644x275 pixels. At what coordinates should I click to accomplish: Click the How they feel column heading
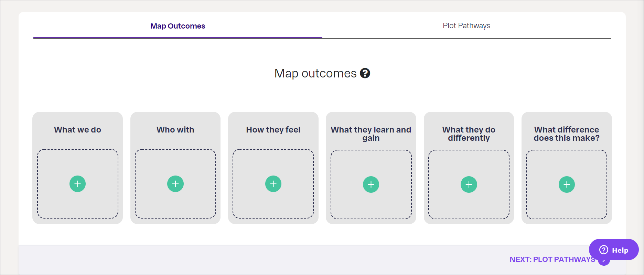[x=273, y=130]
